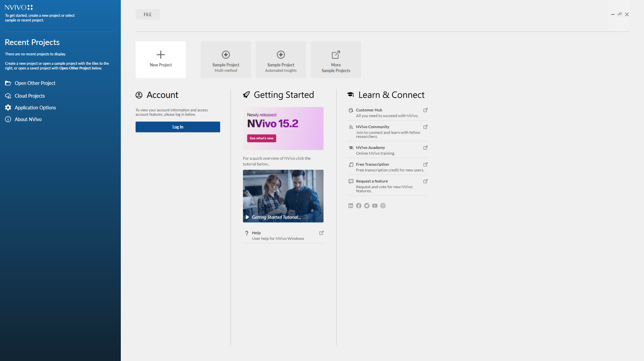Viewport: 644px width, 361px height.
Task: Open NVivo Academy link
Action: tap(387, 150)
